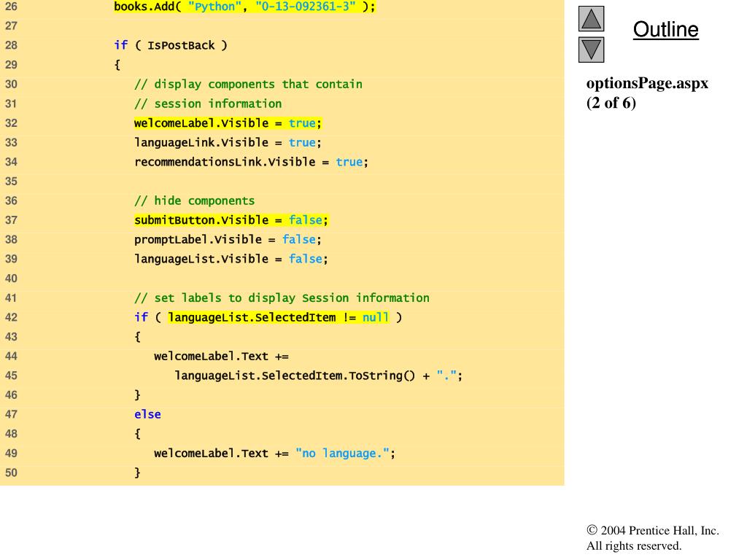The width and height of the screenshot is (747, 560).
Task: Open the Outline link
Action: (x=665, y=29)
